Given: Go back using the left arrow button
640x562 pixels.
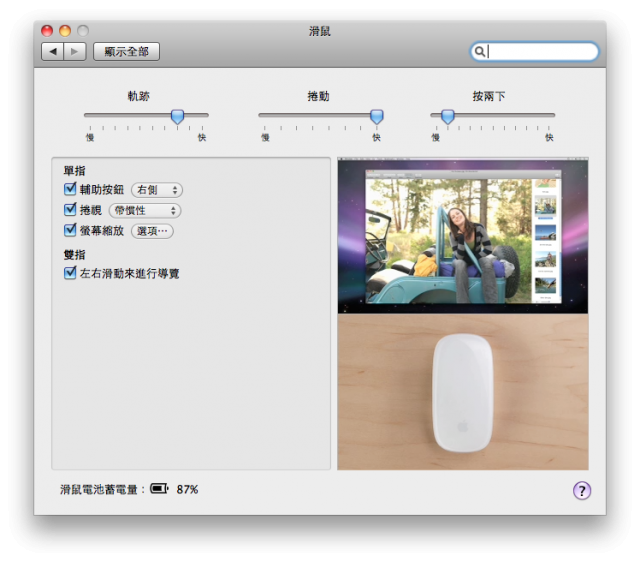Looking at the screenshot, I should click(x=53, y=51).
